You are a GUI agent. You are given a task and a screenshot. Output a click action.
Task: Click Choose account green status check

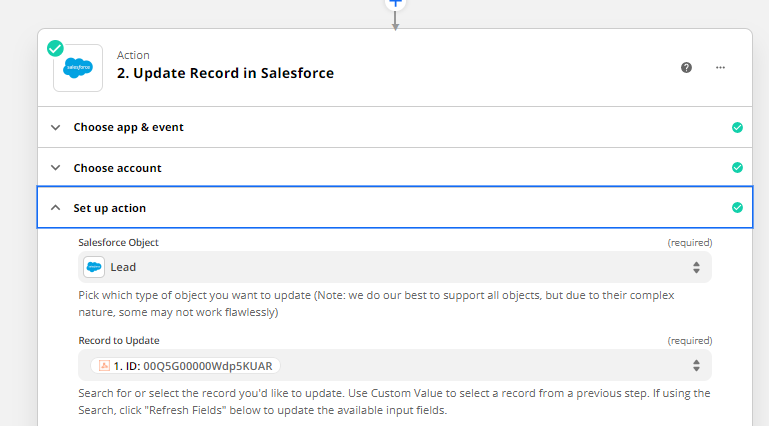[737, 168]
